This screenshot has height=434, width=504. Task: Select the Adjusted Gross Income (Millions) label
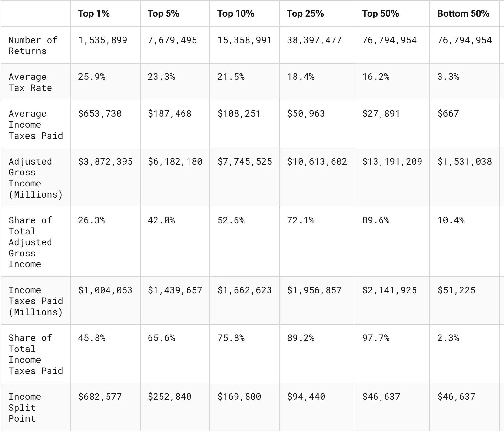(x=35, y=178)
